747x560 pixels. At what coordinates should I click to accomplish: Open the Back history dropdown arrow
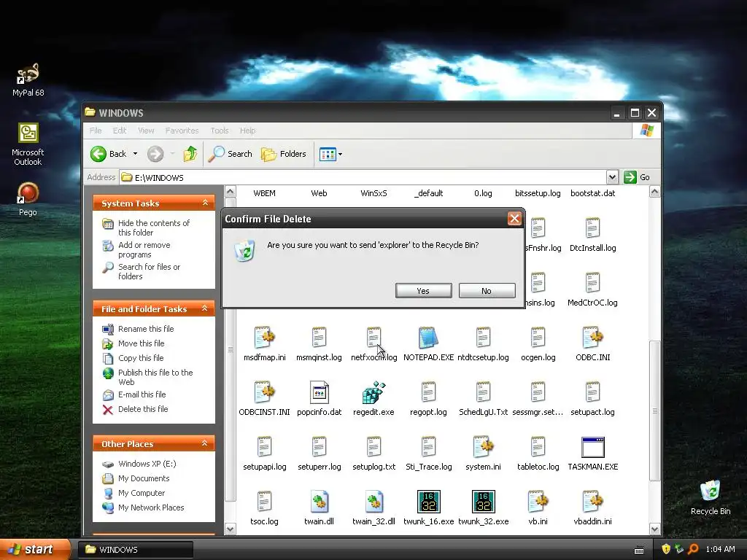(x=135, y=154)
